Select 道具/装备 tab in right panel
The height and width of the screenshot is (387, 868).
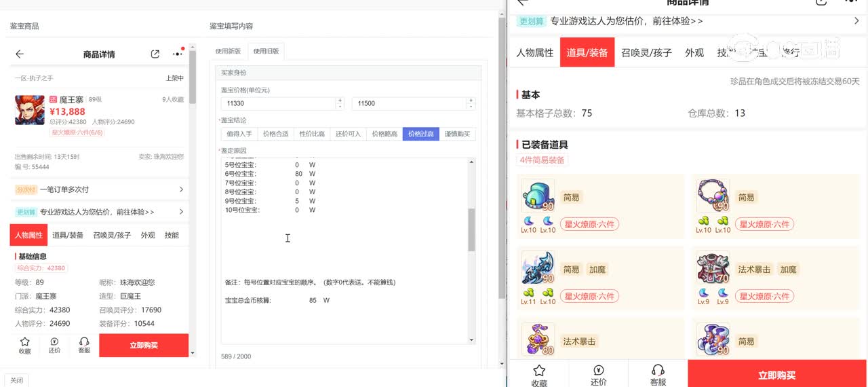(x=587, y=52)
